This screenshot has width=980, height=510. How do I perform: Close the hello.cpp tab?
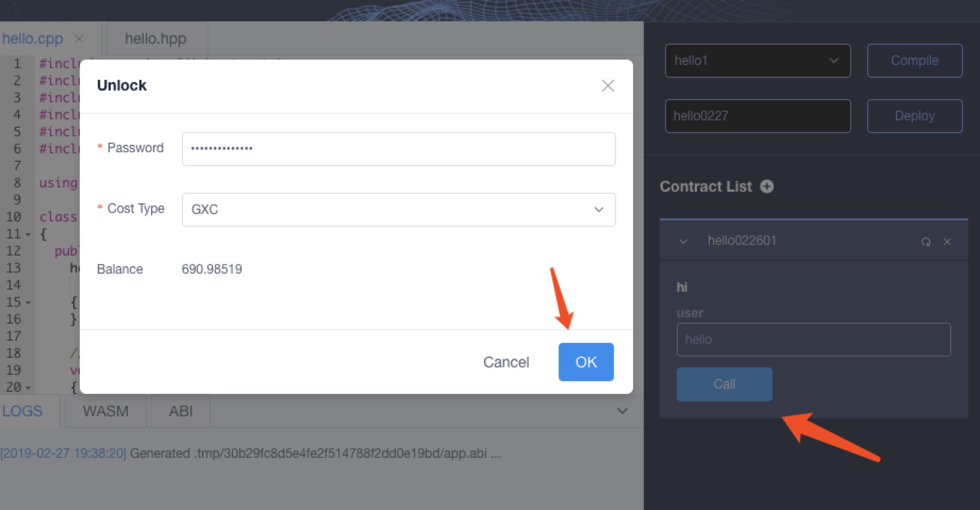(79, 39)
